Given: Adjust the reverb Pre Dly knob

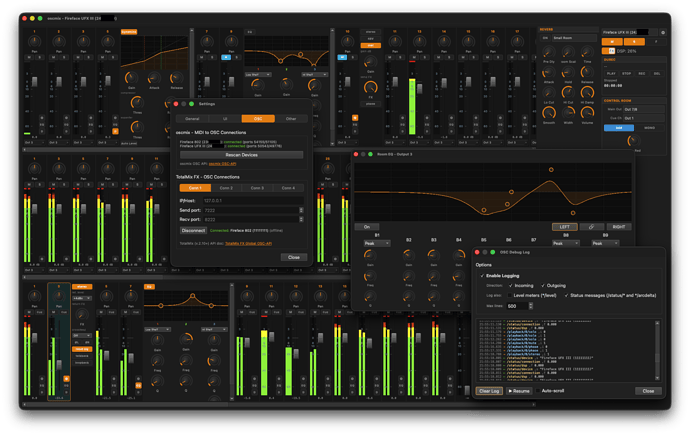Looking at the screenshot, I should (549, 52).
